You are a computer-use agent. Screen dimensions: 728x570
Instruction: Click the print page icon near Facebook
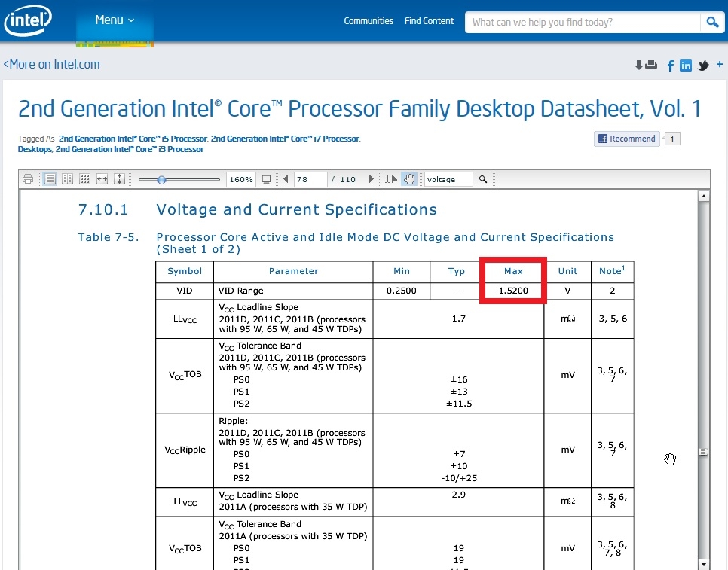coord(651,65)
